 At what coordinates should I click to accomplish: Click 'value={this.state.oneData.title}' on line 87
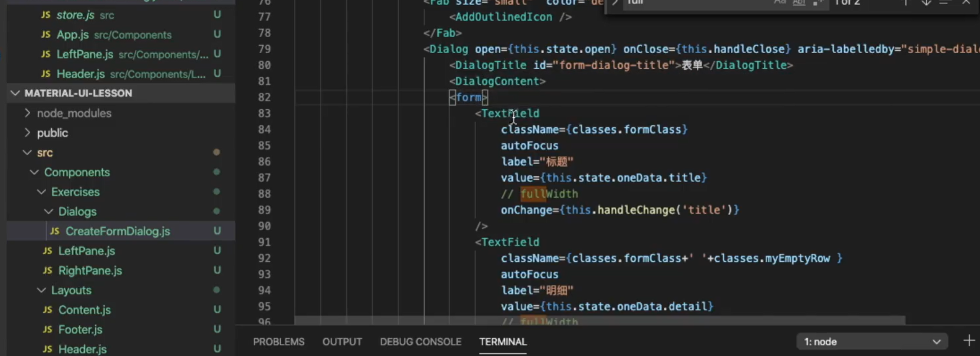(x=604, y=178)
